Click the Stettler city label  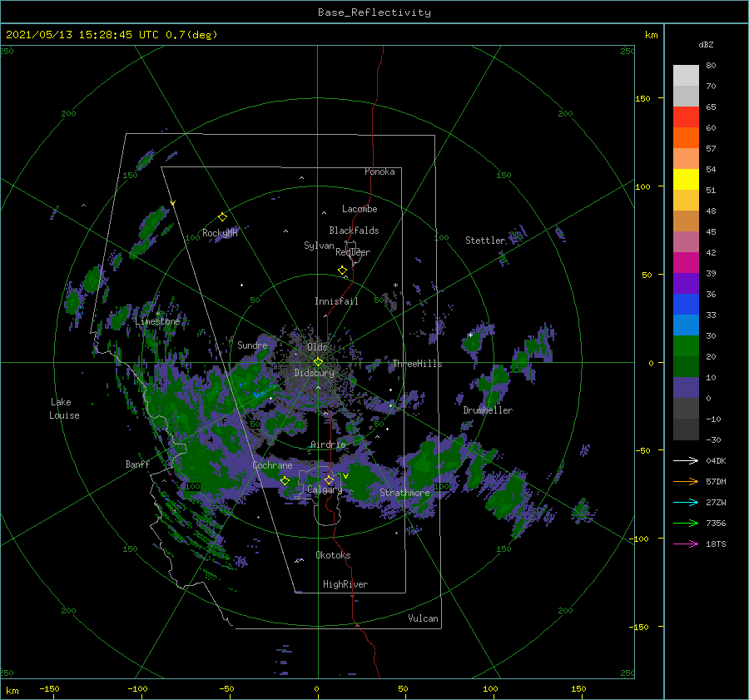click(x=485, y=241)
